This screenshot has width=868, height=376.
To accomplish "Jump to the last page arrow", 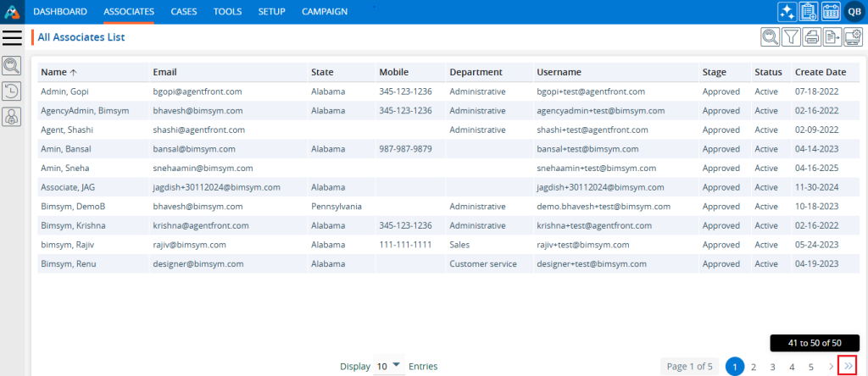I will pyautogui.click(x=849, y=367).
